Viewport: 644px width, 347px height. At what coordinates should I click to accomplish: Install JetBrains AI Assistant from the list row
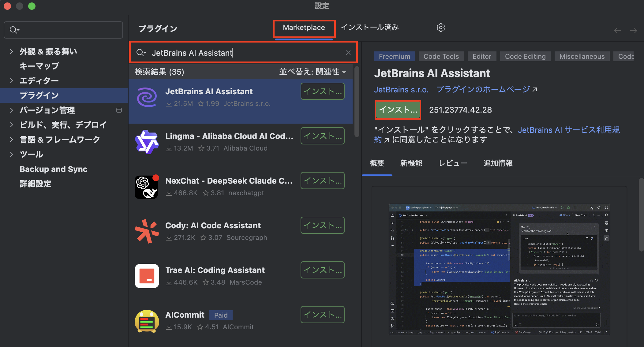click(322, 91)
